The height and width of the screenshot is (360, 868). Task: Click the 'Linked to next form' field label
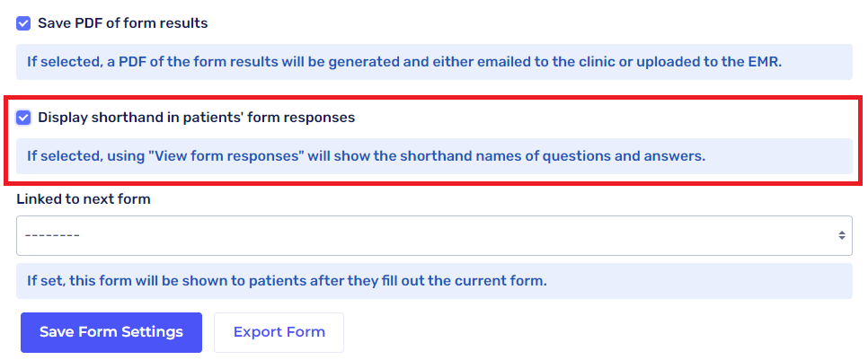click(84, 199)
